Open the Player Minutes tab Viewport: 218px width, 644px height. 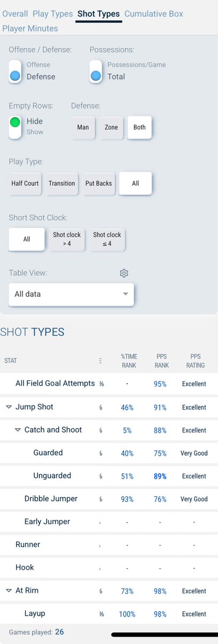[30, 28]
